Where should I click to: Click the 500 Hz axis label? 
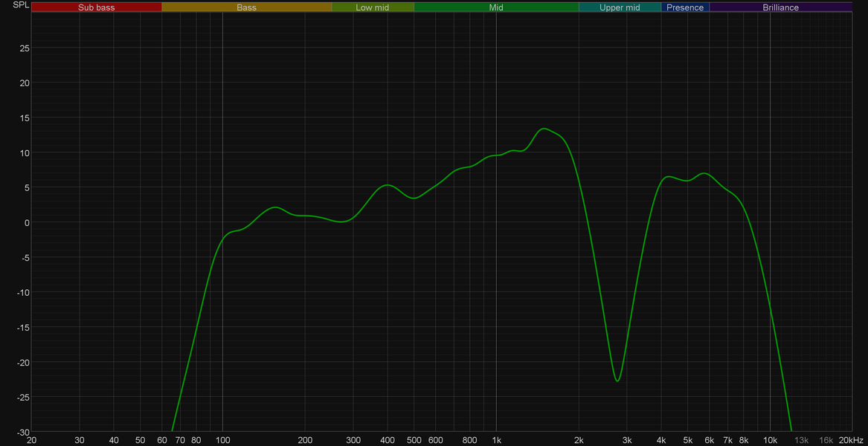point(414,441)
